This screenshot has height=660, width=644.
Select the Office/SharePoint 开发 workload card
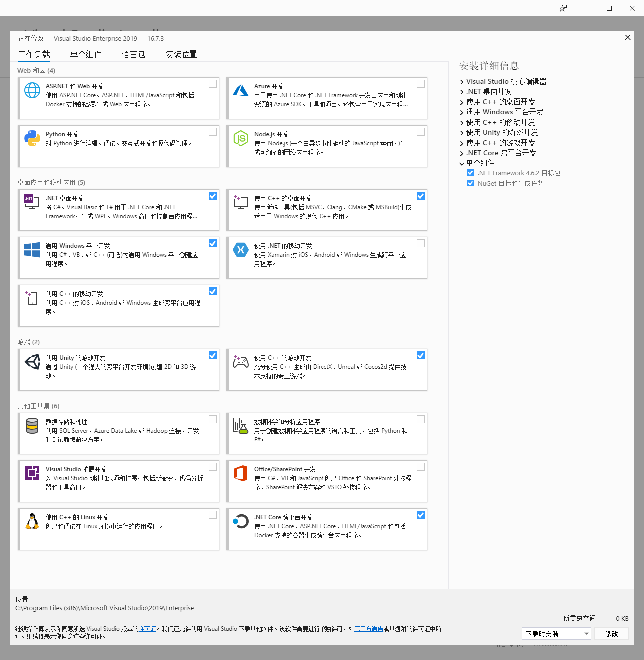pos(327,481)
